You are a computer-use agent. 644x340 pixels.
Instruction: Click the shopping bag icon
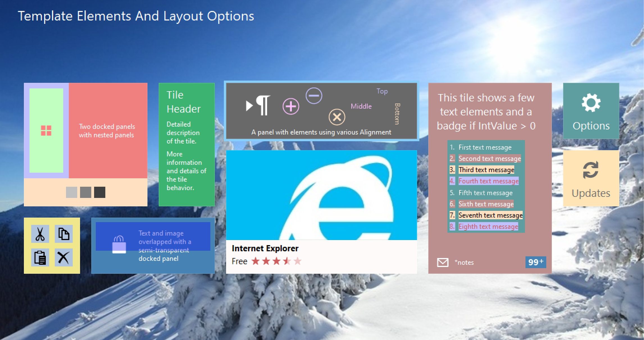pos(119,245)
